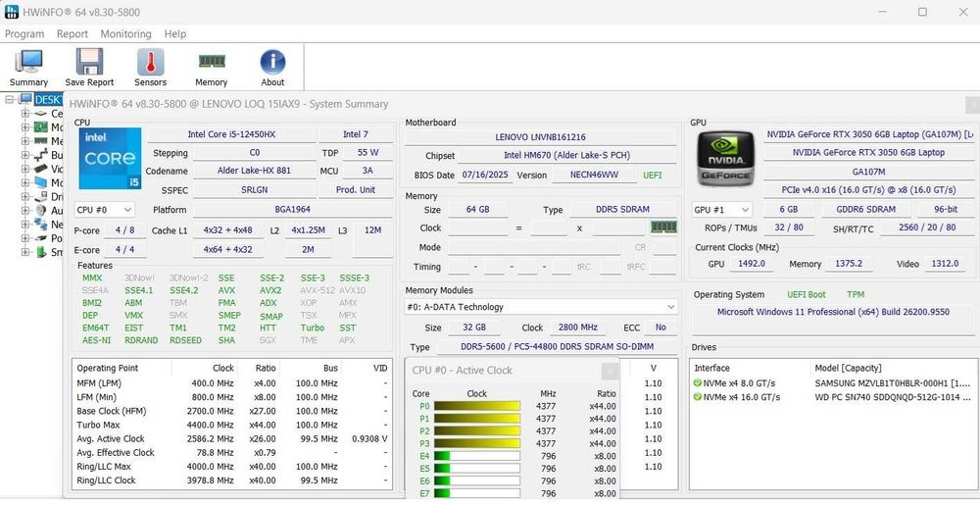Collapse the DESKTOP root tree node

tap(10, 99)
